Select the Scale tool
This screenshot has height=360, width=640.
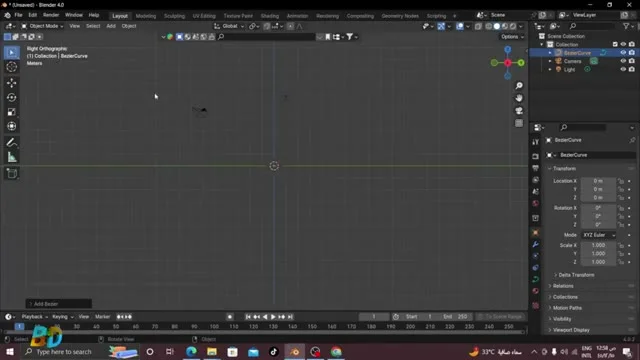tap(11, 112)
